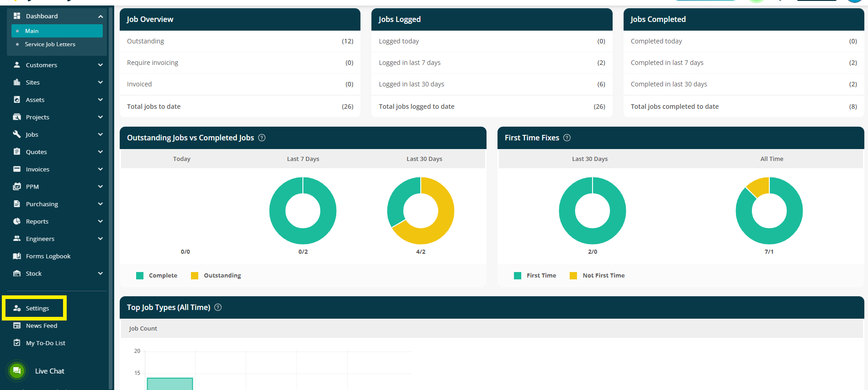Viewport: 868px width, 390px height.
Task: Toggle the Not First Time legend swatch
Action: pos(573,276)
